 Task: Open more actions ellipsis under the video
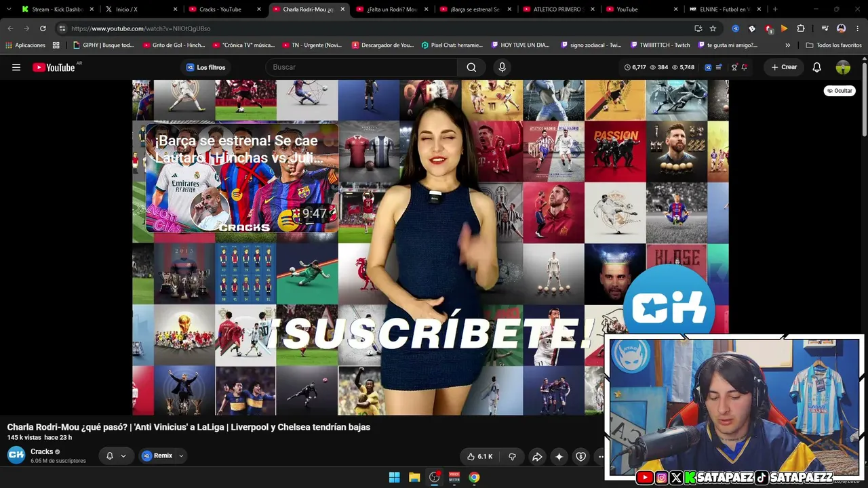tap(601, 457)
